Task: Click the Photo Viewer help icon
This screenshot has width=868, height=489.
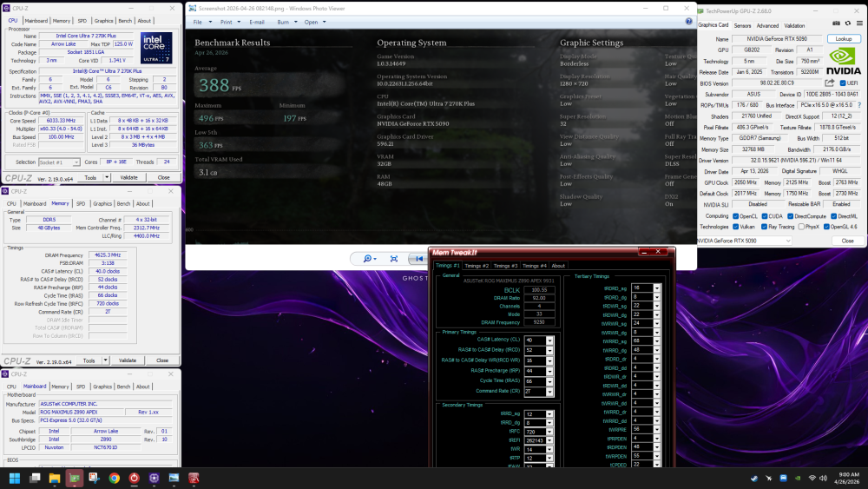Action: pos(688,22)
